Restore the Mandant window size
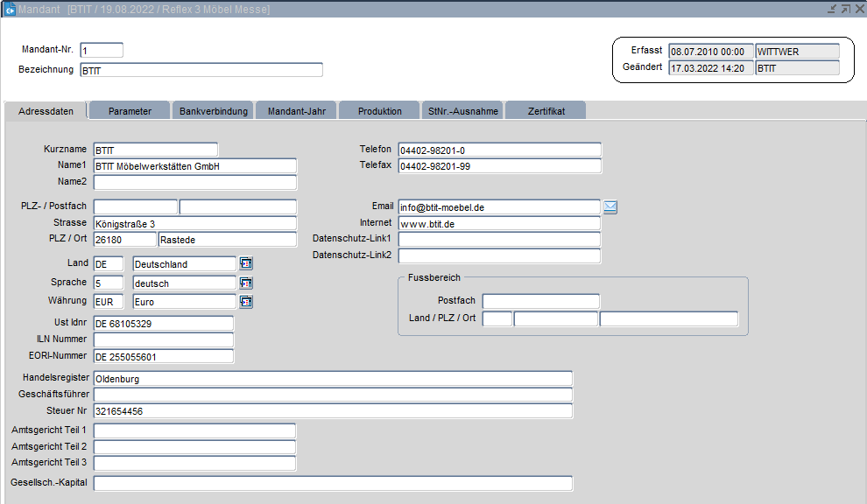 pyautogui.click(x=845, y=9)
